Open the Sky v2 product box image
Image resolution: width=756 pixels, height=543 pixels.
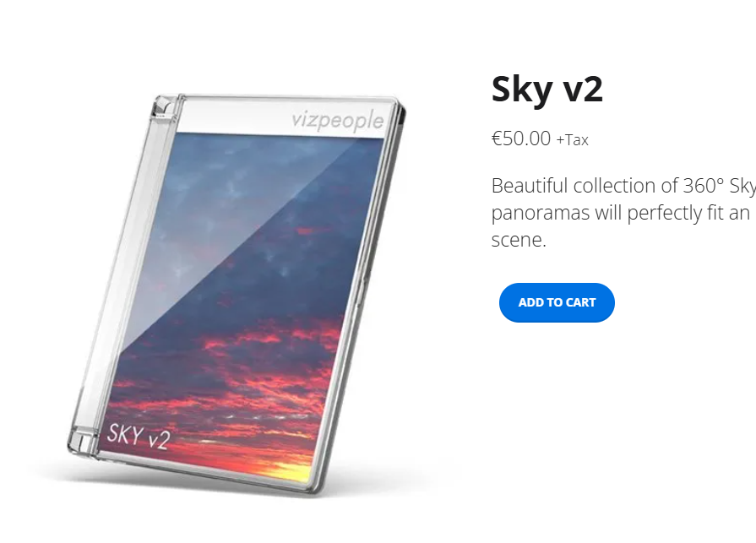click(237, 295)
